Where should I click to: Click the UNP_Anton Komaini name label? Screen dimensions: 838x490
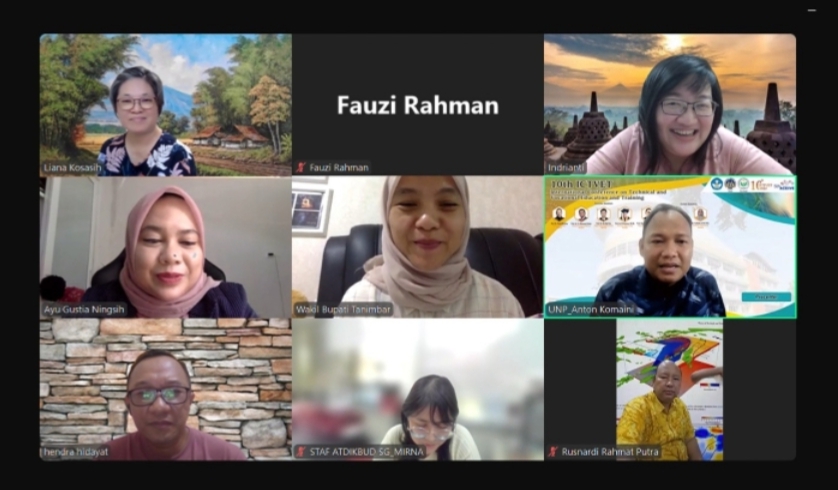(591, 309)
